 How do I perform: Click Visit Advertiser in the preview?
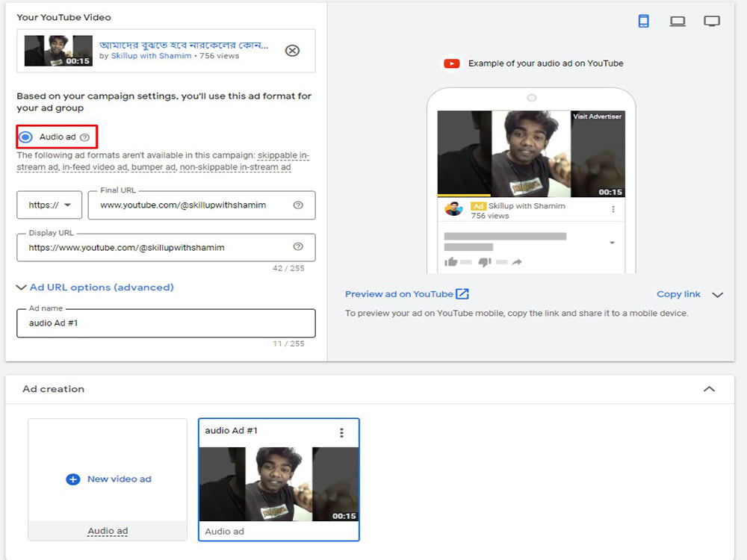tap(597, 116)
